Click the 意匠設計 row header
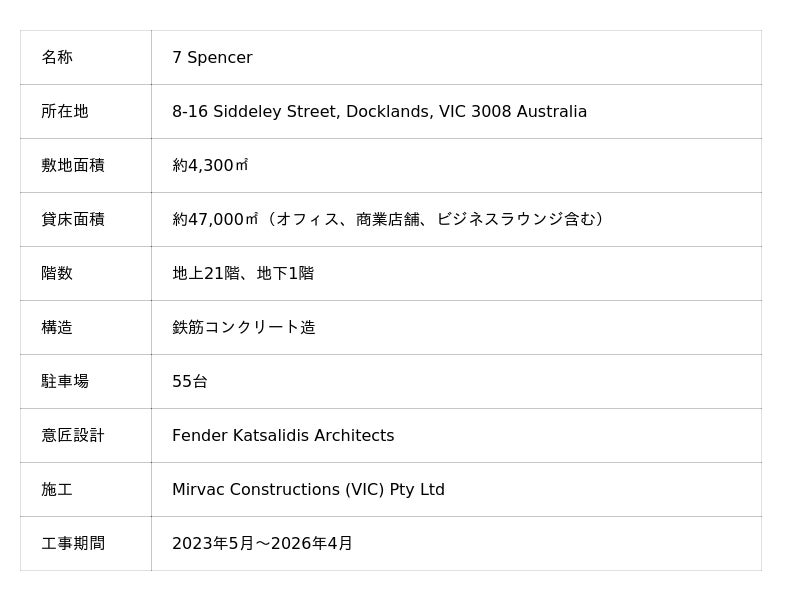 [73, 436]
